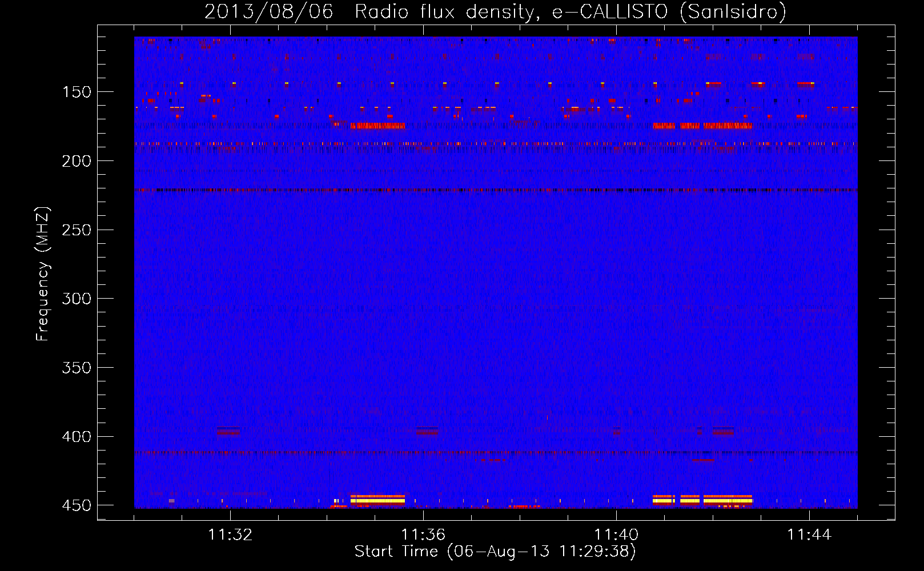Click the 11:32 time tick label
Image resolution: width=924 pixels, height=571 pixels.
pyautogui.click(x=230, y=534)
